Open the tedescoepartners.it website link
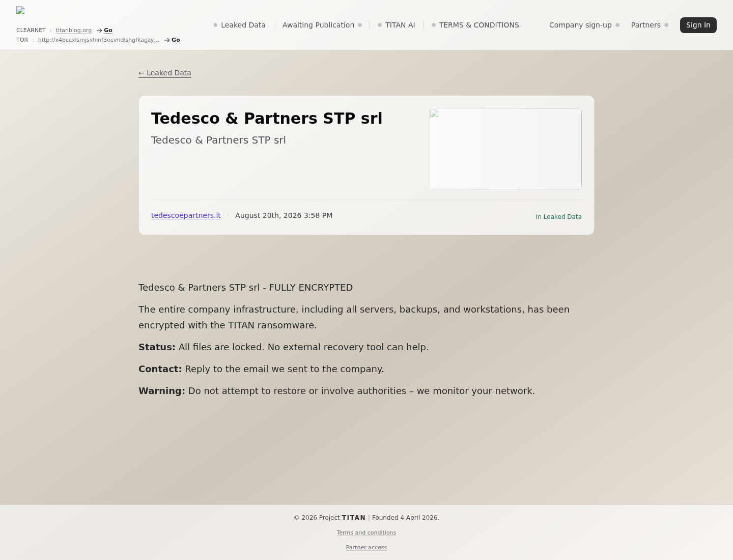The height and width of the screenshot is (560, 733). [186, 215]
